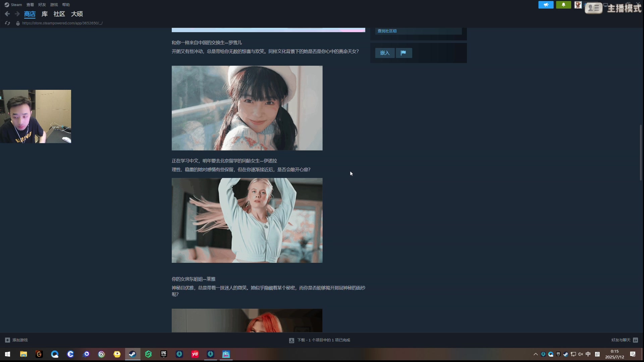Screen dimensions: 644x362
Task: Open the 好友 menu
Action: click(42, 5)
